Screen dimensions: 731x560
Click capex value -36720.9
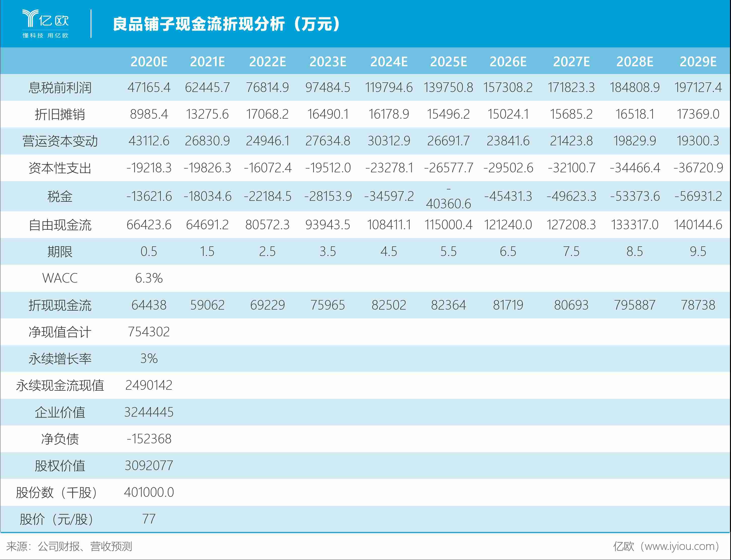point(698,168)
